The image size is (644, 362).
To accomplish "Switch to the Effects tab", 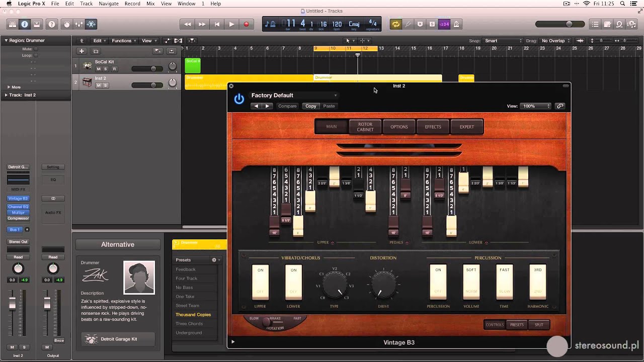I will (x=433, y=127).
